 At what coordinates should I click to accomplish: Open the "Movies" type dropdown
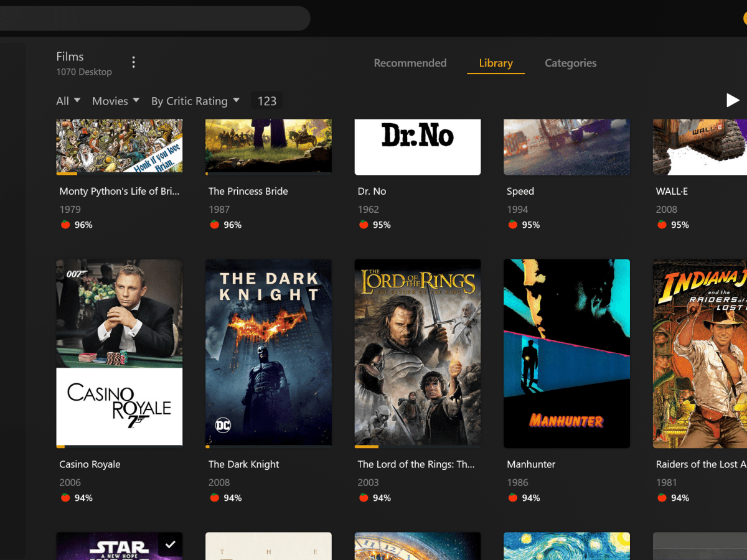pyautogui.click(x=115, y=100)
